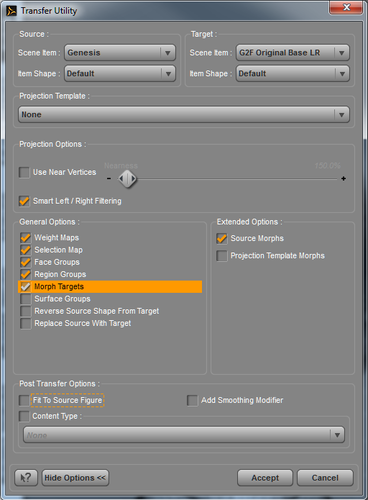Image resolution: width=368 pixels, height=500 pixels.
Task: Check Add Smoothing Modifier
Action: point(192,400)
